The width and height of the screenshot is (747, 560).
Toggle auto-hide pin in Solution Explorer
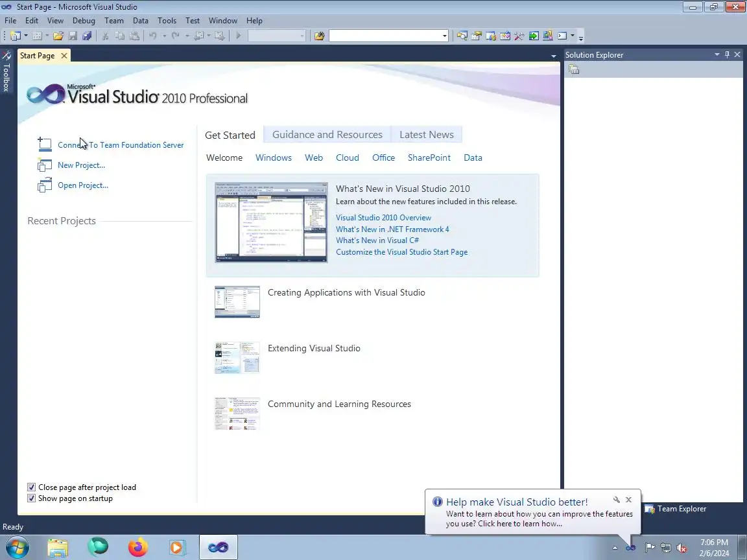tap(727, 54)
